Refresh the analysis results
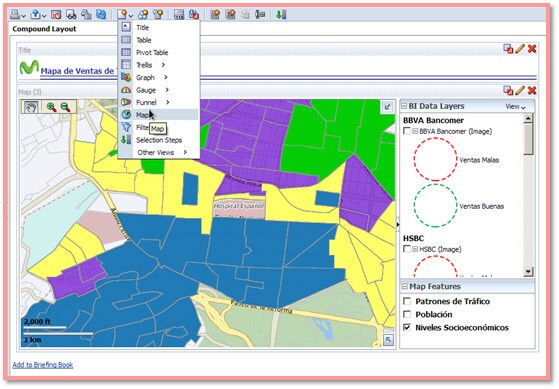559x389 pixels. [x=101, y=15]
